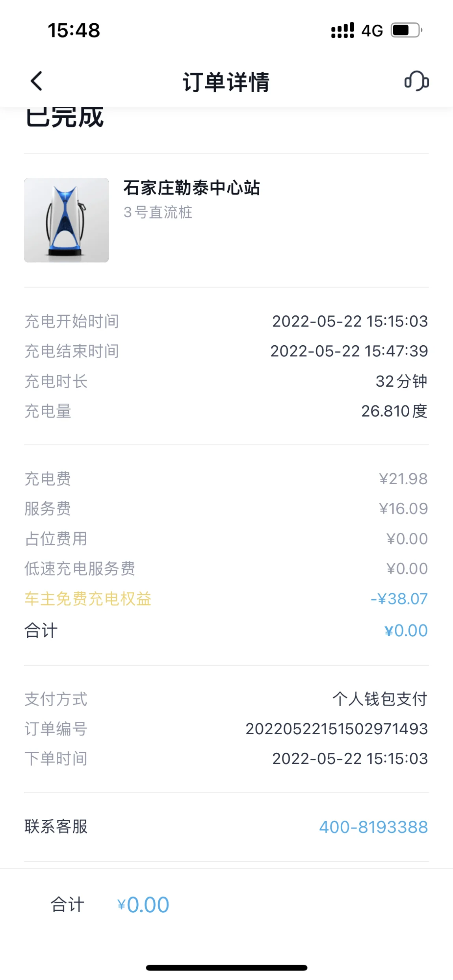Tap the 26.810度 charge amount value
The width and height of the screenshot is (453, 980).
394,411
